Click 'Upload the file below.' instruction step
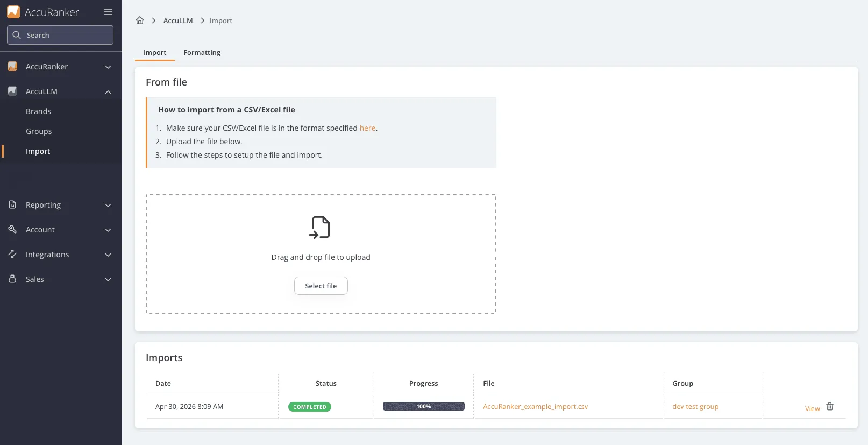This screenshot has width=868, height=445. [204, 142]
